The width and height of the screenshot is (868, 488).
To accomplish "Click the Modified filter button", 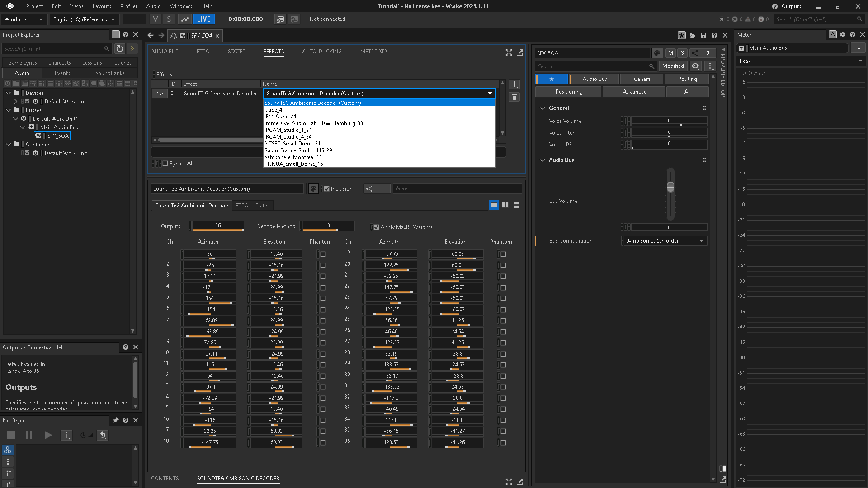I will 673,66.
